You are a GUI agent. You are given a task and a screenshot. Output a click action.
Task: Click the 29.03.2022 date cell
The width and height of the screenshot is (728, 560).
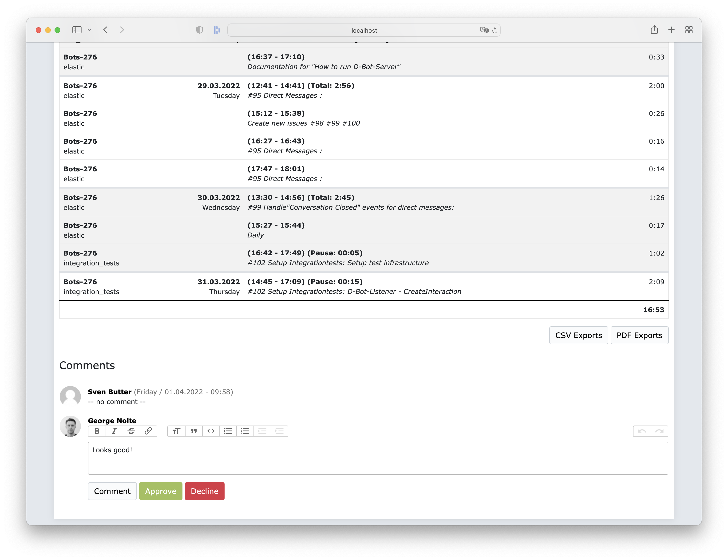coord(219,86)
